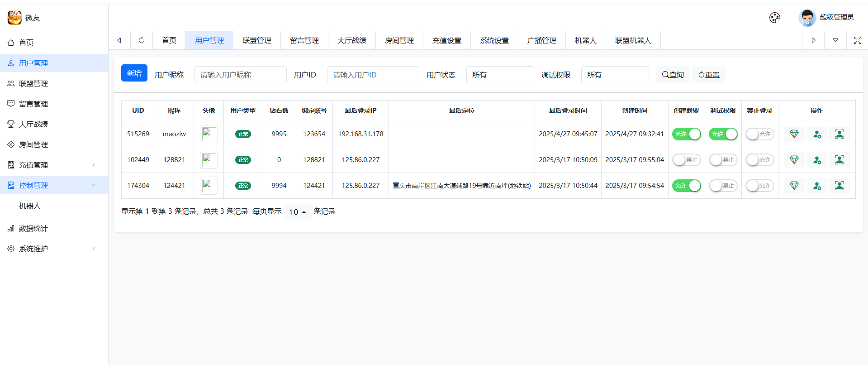Open the tab options dropdown triangle
The image size is (868, 365).
point(835,40)
